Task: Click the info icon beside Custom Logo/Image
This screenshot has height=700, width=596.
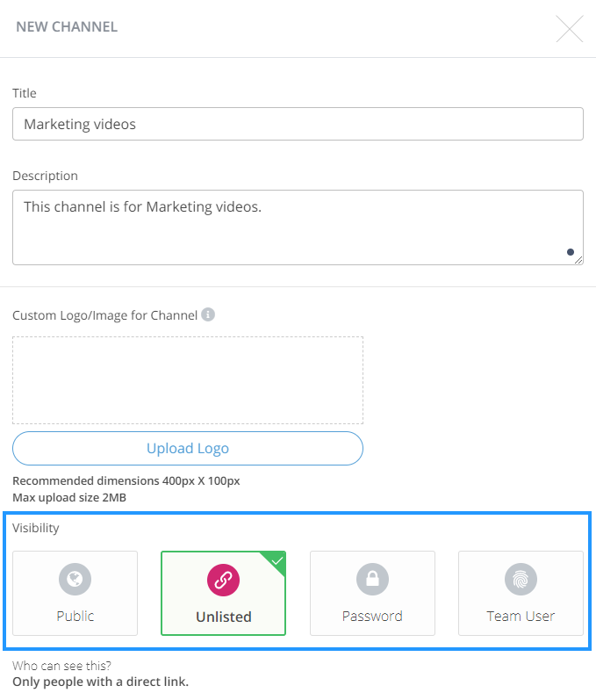Action: coord(208,314)
